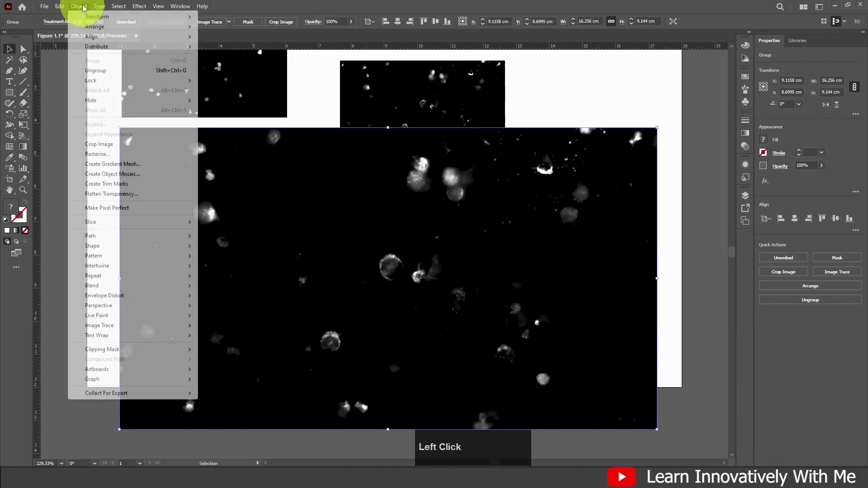Click Flip Horizontal icon in Transform
The image size is (868, 488).
(826, 104)
